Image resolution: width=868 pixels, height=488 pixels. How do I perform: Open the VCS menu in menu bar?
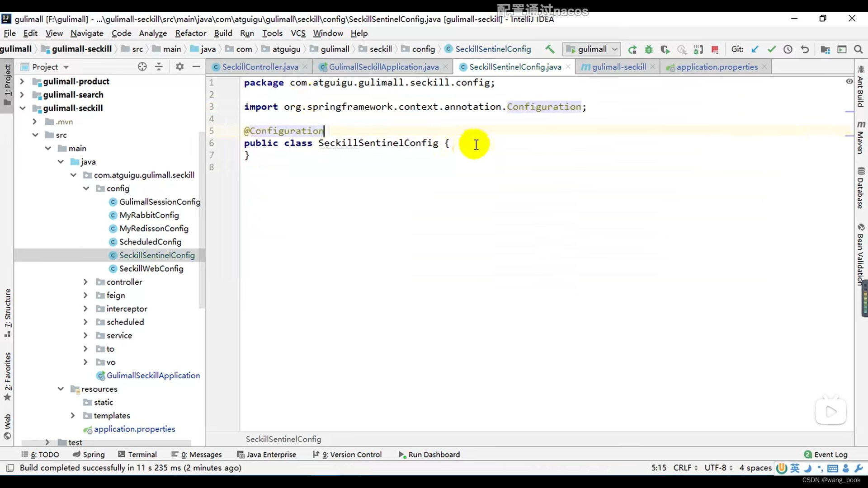(297, 33)
